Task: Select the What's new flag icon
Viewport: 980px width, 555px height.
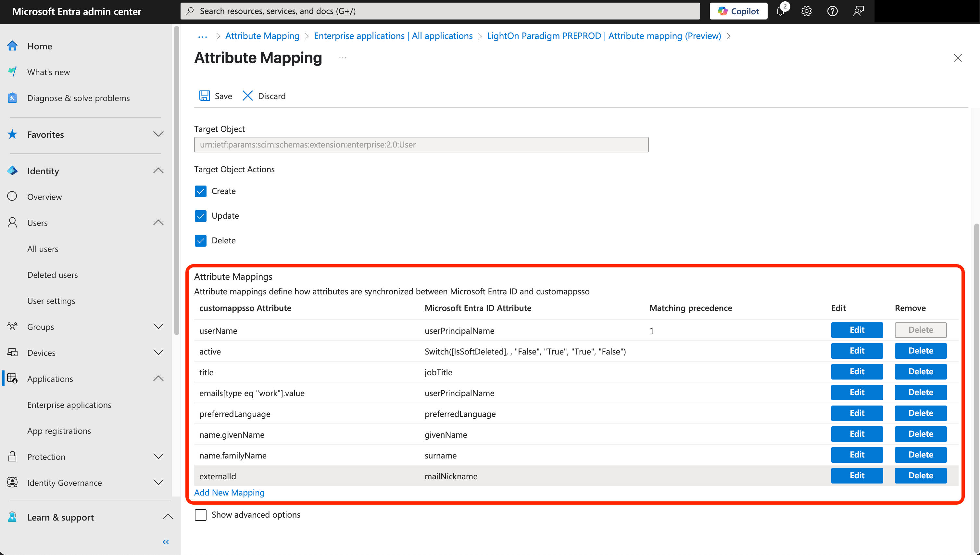Action: coord(12,72)
